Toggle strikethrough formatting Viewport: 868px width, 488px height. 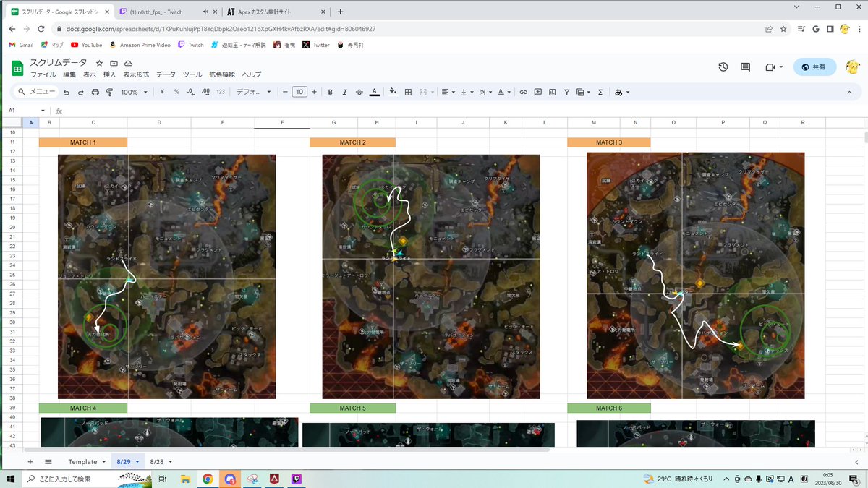tap(359, 92)
